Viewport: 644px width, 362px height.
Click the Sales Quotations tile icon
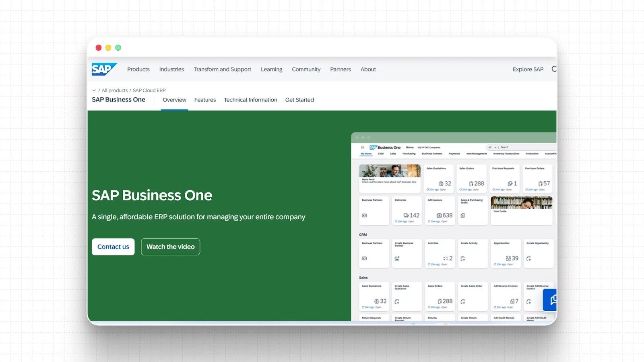[x=441, y=183]
